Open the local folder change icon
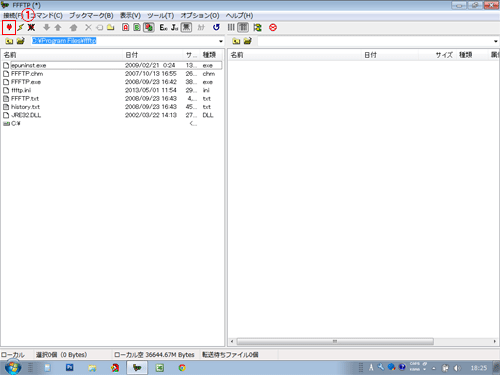The height and width of the screenshot is (375, 500). point(21,41)
